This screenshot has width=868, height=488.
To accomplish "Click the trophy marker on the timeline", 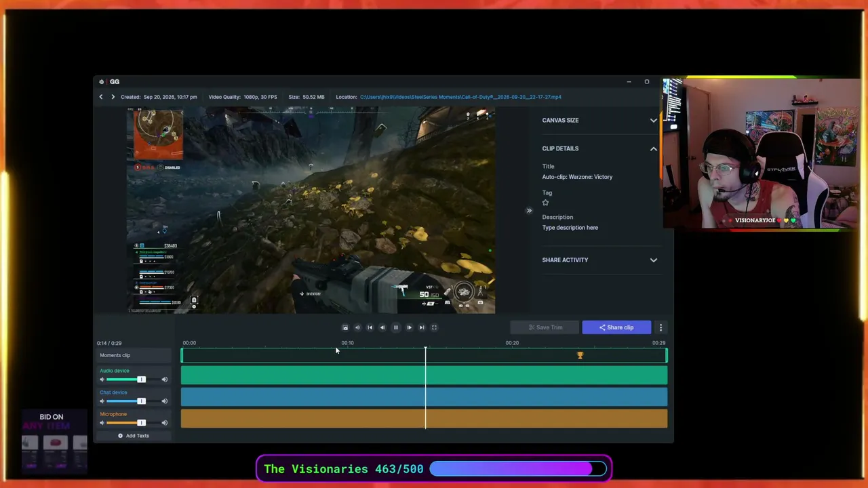I will click(580, 355).
